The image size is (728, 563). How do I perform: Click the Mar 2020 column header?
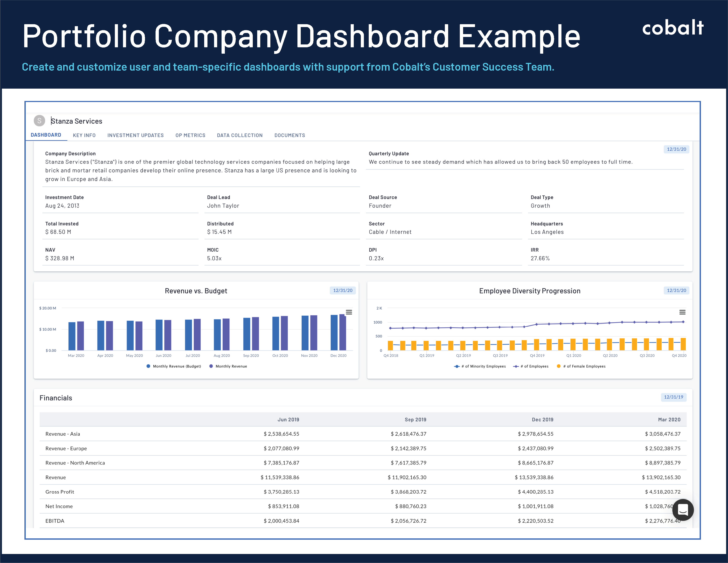click(669, 419)
